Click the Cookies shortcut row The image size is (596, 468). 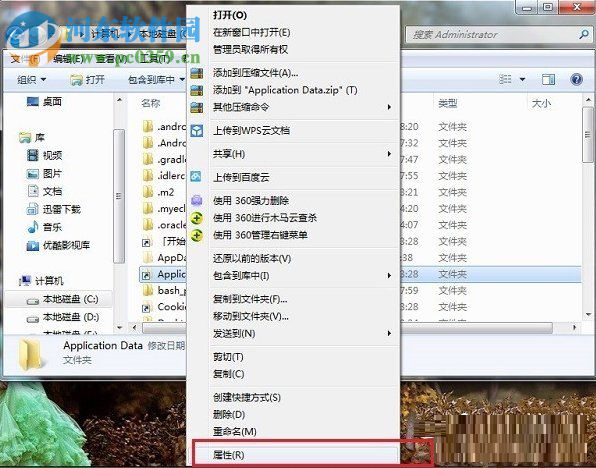pyautogui.click(x=163, y=307)
